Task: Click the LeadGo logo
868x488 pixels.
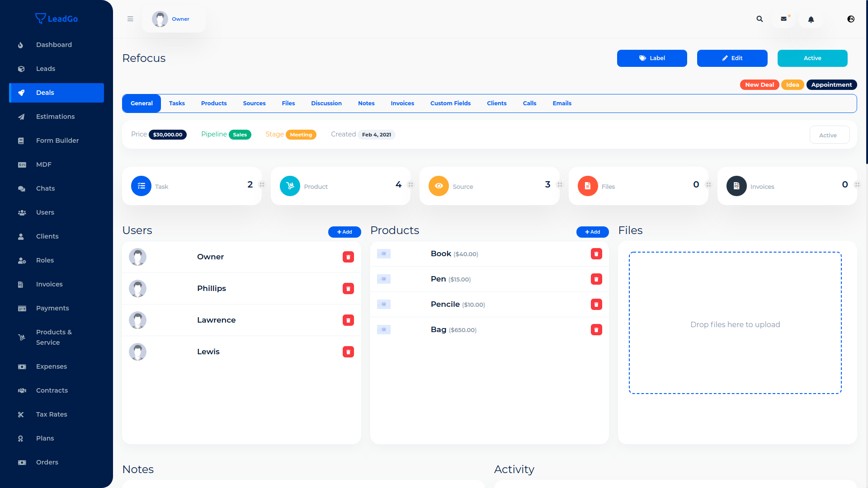Action: coord(57,19)
